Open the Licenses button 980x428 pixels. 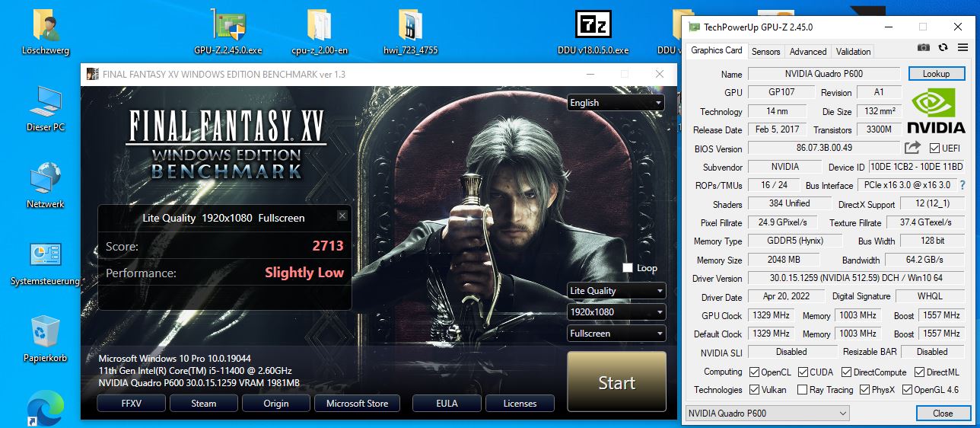point(520,404)
